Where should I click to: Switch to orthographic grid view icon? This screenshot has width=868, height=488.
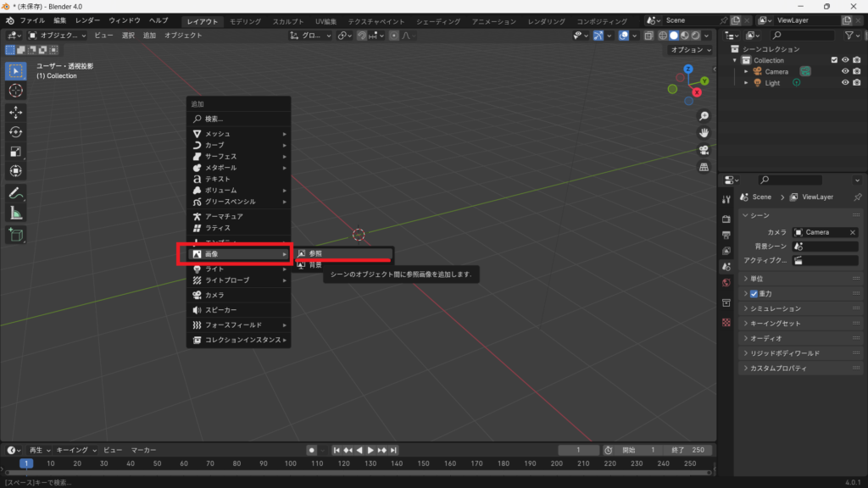click(x=704, y=167)
